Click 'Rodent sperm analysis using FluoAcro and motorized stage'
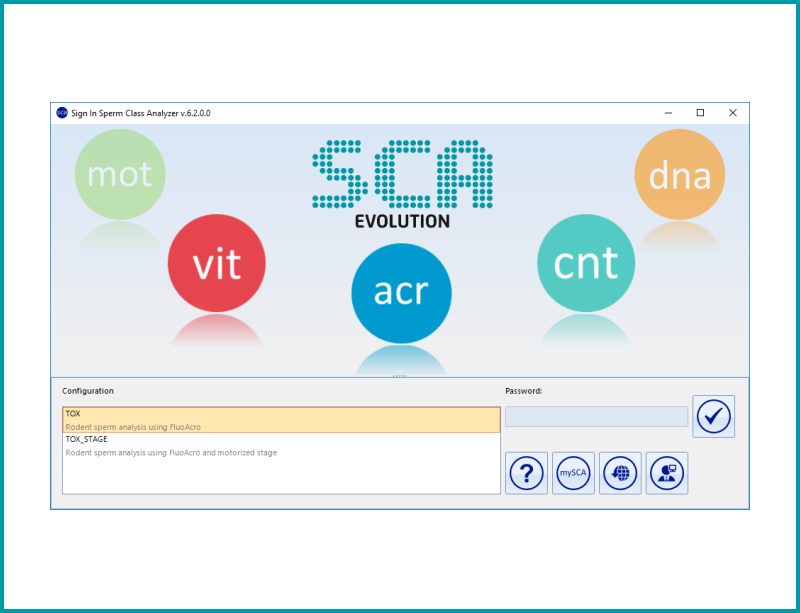800x613 pixels. [171, 453]
